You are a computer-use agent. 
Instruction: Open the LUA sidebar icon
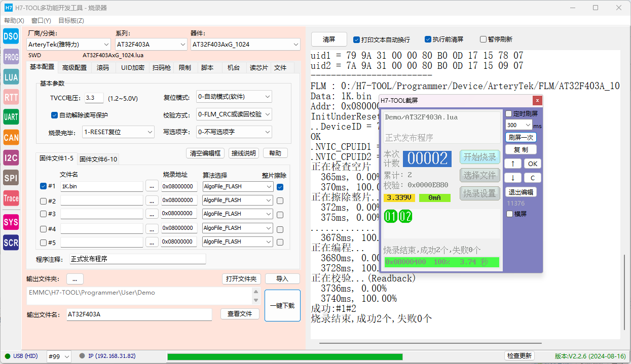point(11,76)
